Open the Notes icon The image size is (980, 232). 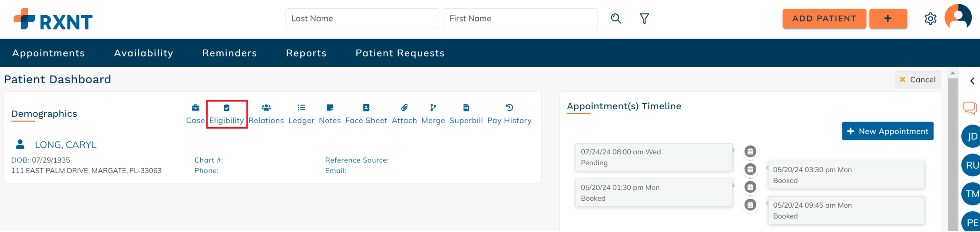(330, 108)
